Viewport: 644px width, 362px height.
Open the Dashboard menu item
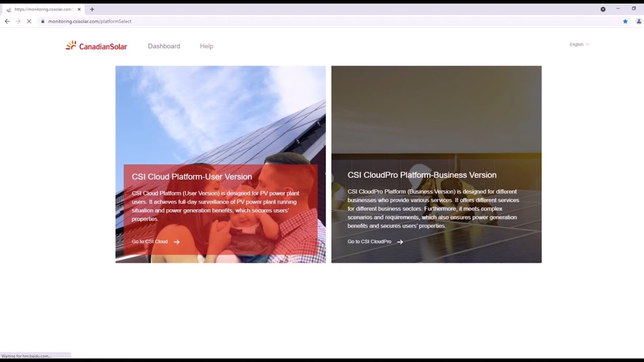tap(164, 46)
